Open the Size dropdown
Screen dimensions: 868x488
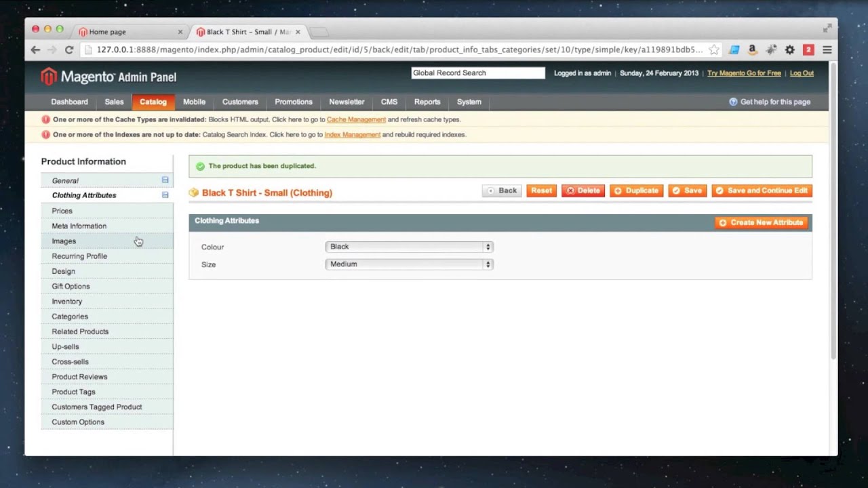(x=409, y=264)
